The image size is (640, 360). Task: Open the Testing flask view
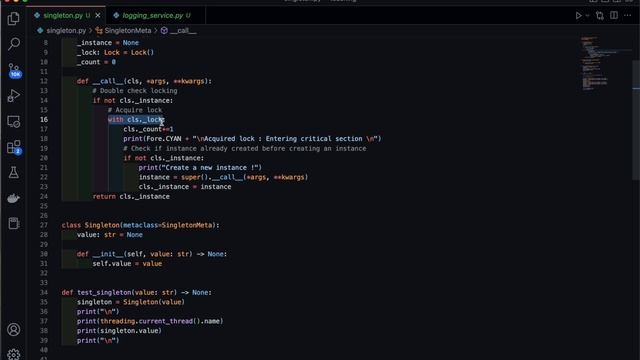13,172
